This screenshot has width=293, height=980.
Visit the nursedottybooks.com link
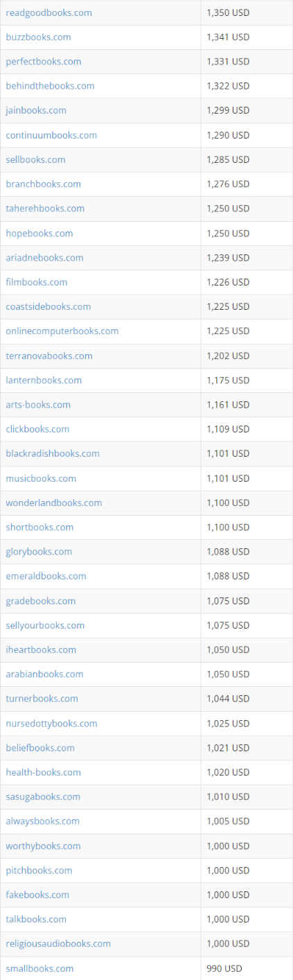coord(51,724)
